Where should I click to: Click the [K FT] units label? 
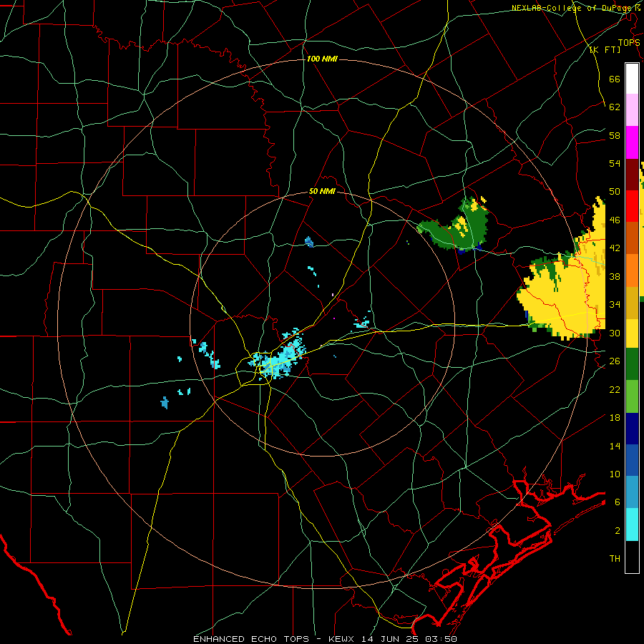(605, 49)
